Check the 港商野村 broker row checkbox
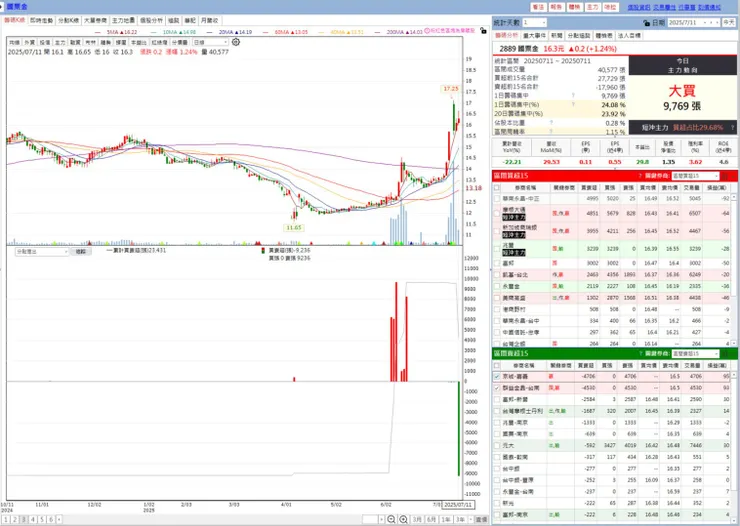Image resolution: width=740 pixels, height=526 pixels. point(496,309)
